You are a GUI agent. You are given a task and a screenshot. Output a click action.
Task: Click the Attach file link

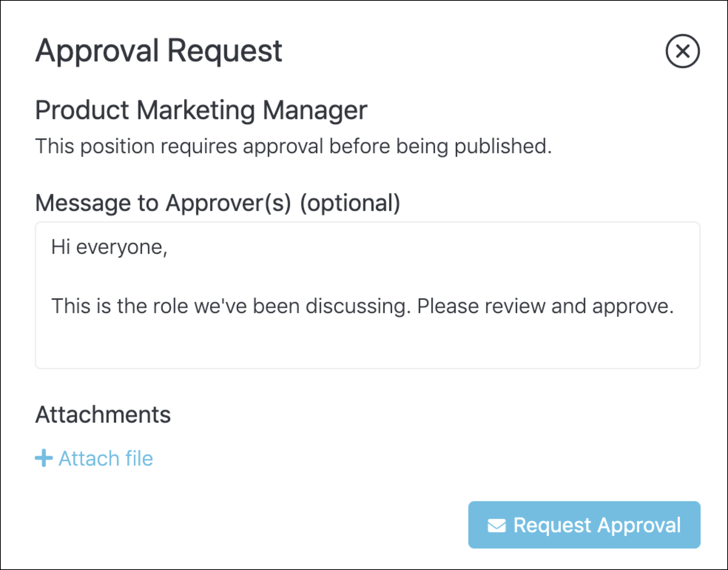[x=94, y=458]
